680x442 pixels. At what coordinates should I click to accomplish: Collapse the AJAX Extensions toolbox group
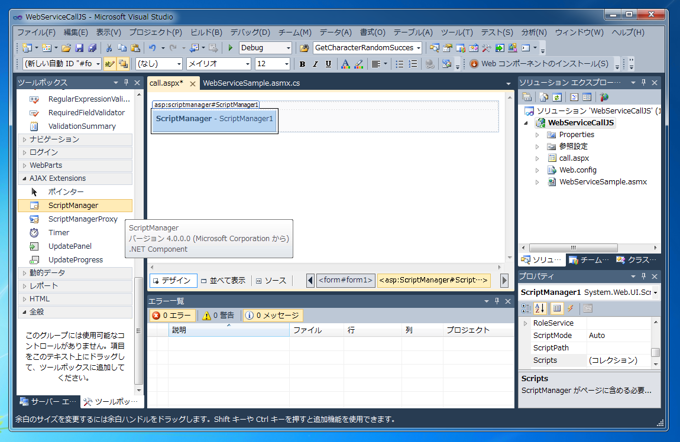[75, 178]
